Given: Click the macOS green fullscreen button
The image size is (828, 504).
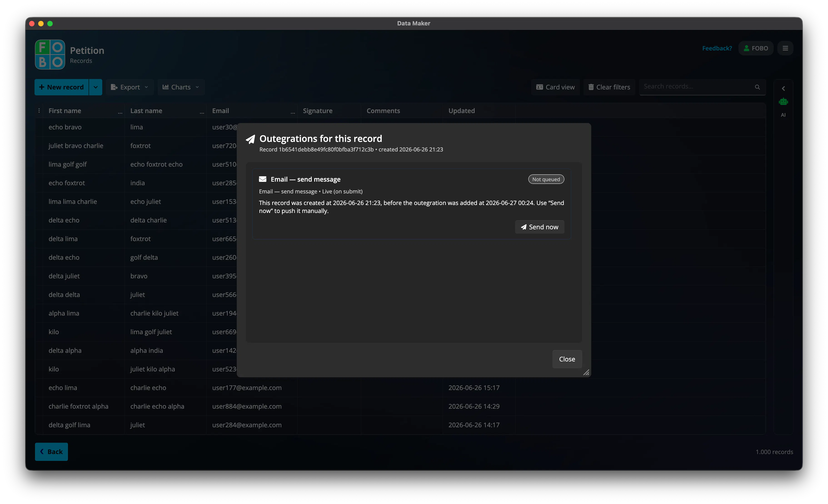Looking at the screenshot, I should 50,24.
